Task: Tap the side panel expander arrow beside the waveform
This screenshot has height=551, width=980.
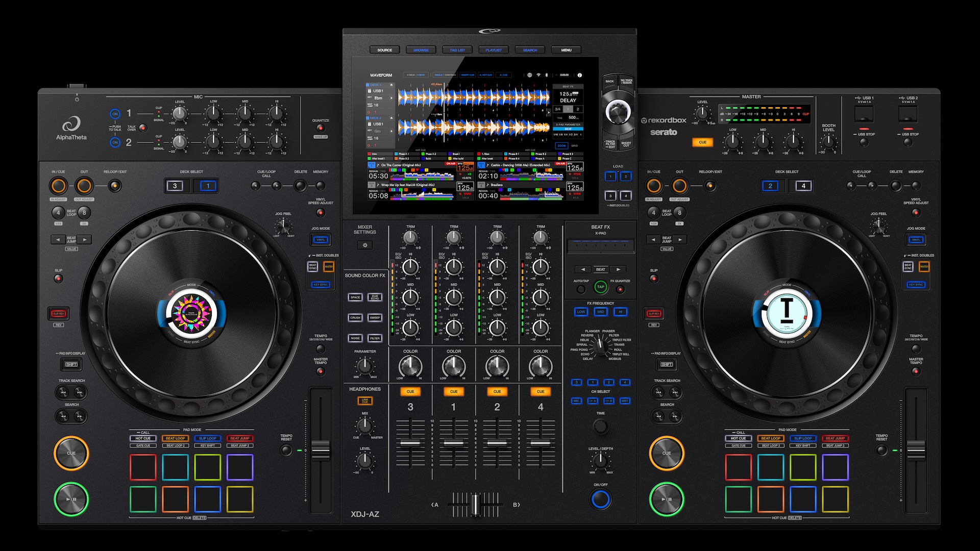Action: click(x=549, y=112)
